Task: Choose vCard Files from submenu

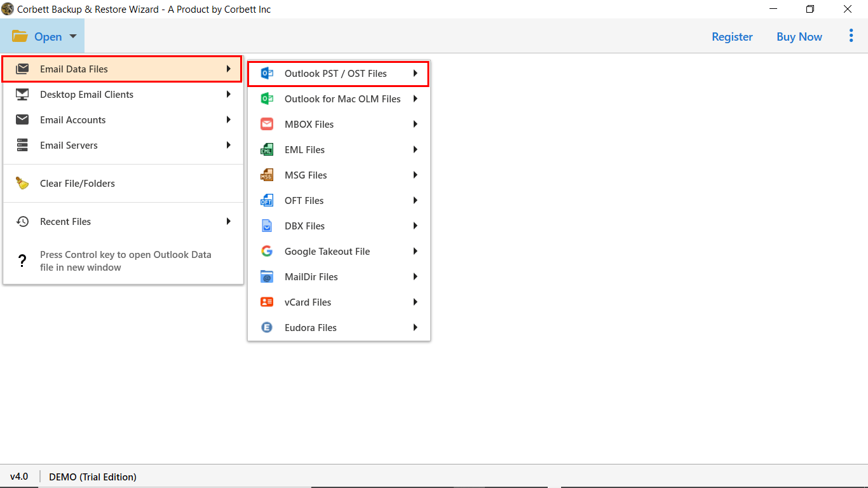Action: click(339, 302)
